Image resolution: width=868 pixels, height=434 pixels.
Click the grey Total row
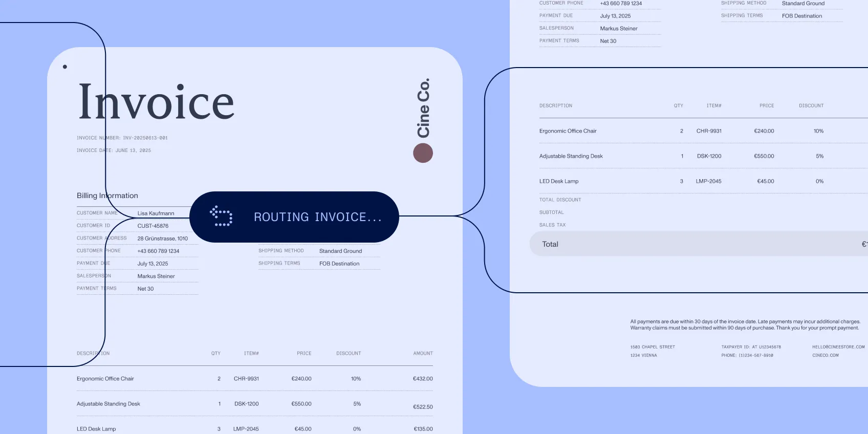coord(699,244)
